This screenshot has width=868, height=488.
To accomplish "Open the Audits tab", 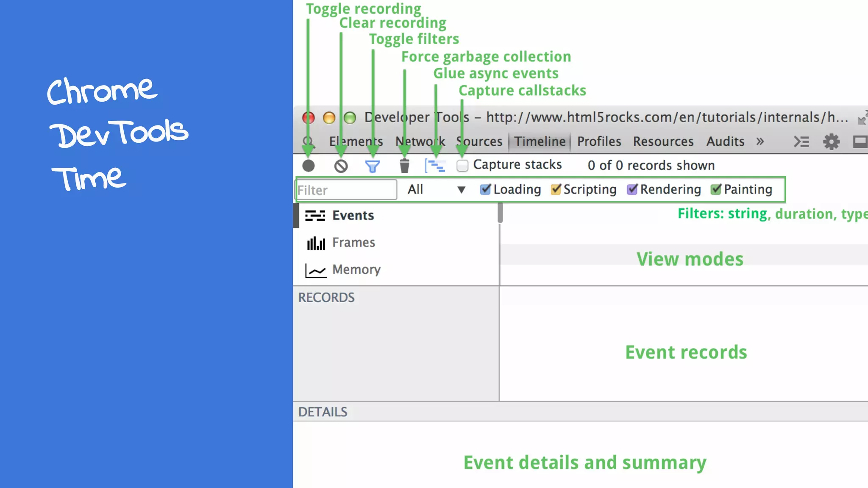I will [725, 141].
